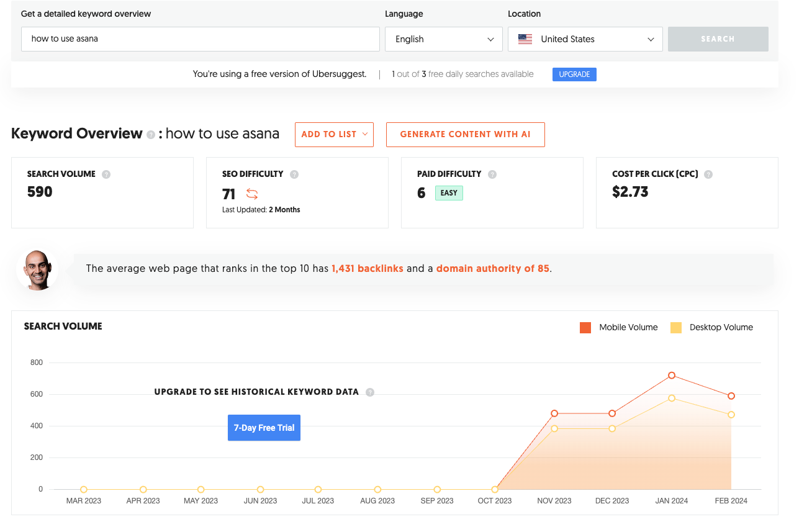Click the Search Volume help icon
The height and width of the screenshot is (527, 812).
coord(106,174)
